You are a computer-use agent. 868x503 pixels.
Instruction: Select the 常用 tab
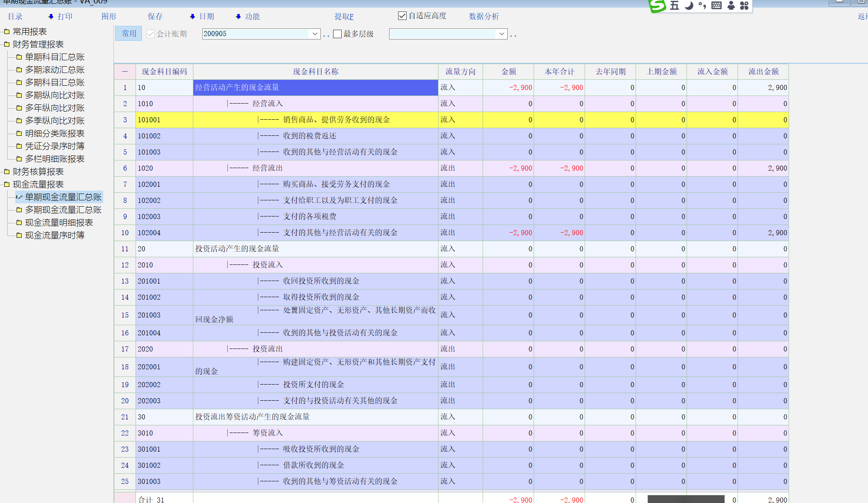point(129,34)
